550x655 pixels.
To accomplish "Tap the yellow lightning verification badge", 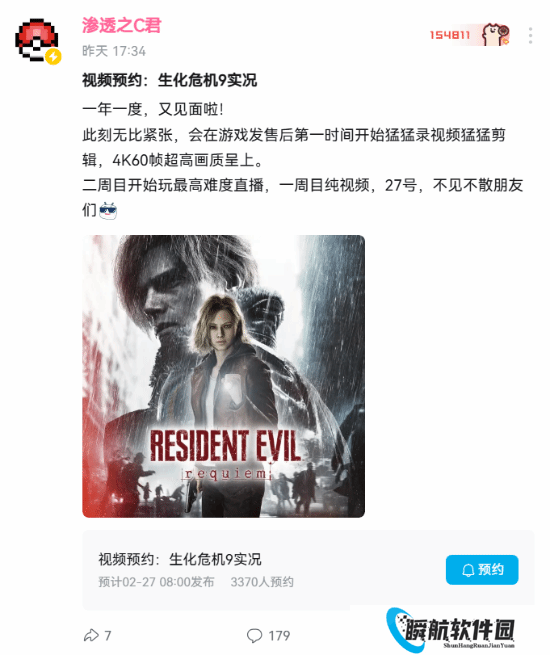I will [x=53, y=56].
